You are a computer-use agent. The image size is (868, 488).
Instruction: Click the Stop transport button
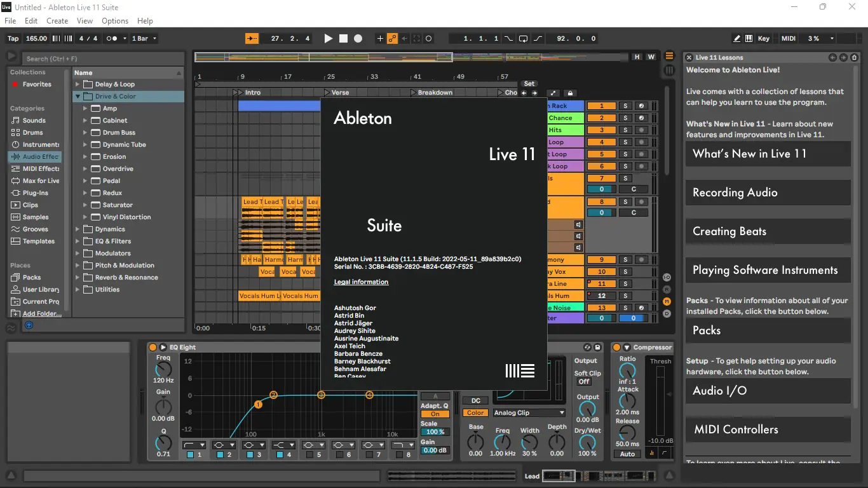click(x=343, y=39)
